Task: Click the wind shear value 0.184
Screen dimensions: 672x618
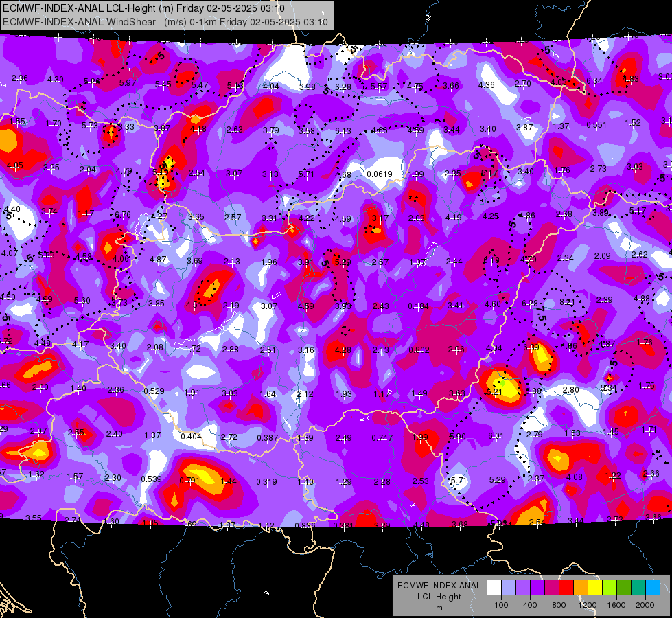Action: 418,306
